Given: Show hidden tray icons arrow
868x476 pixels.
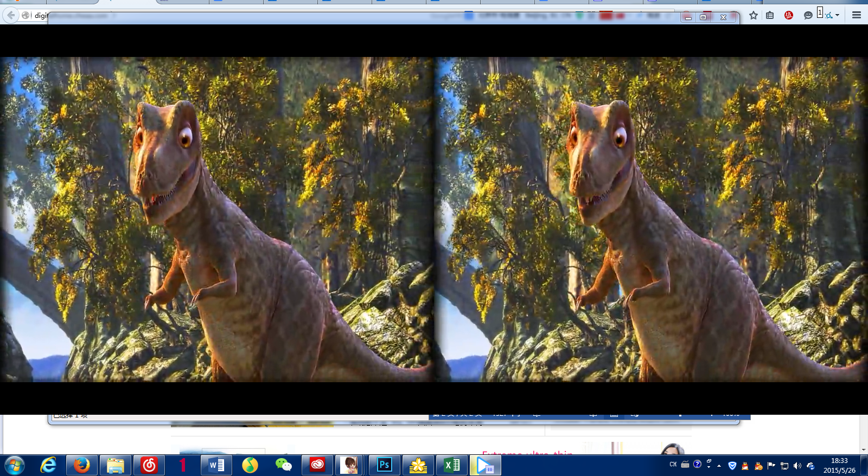Looking at the screenshot, I should pos(719,466).
